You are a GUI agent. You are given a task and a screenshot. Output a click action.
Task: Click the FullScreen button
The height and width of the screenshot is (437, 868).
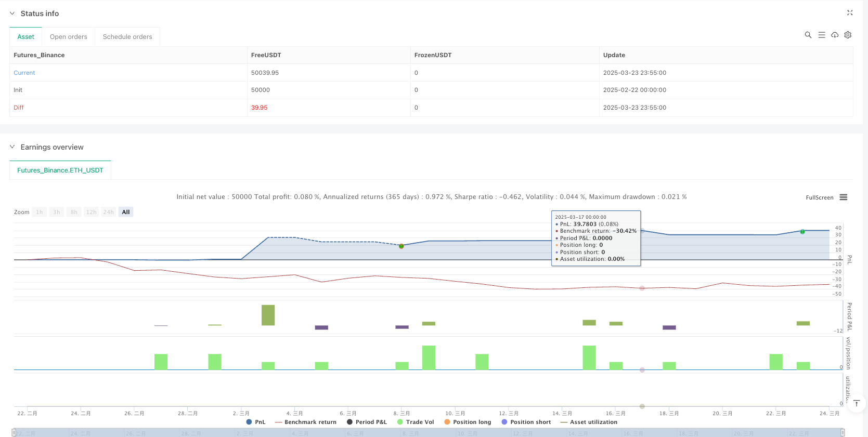click(x=820, y=197)
